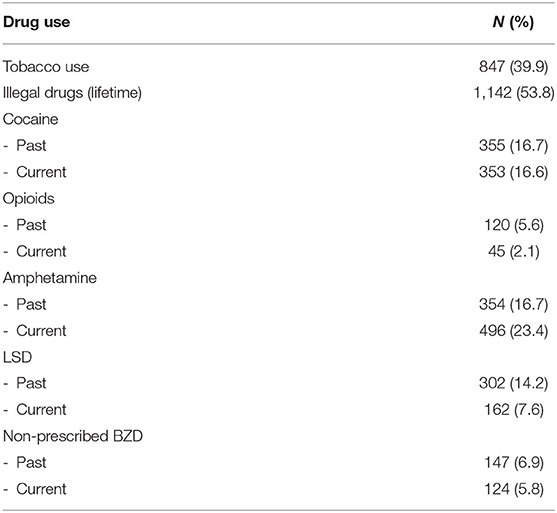The height and width of the screenshot is (513, 557).
Task: Select the value 1,142 (53.8)
Action: point(514,93)
